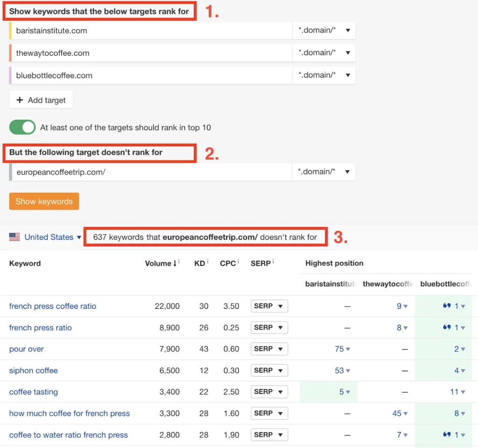The height and width of the screenshot is (448, 478).
Task: Open the mode dropdown for baristainstitute.com
Action: point(324,30)
